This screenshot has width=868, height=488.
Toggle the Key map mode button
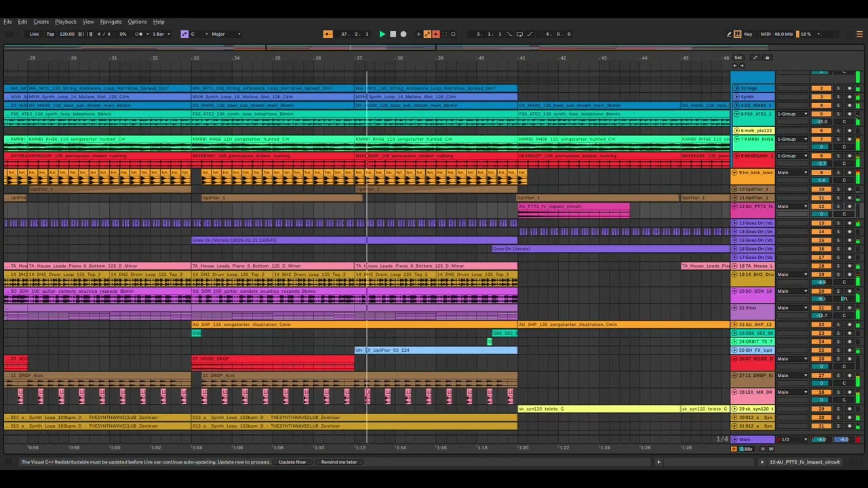pos(748,34)
